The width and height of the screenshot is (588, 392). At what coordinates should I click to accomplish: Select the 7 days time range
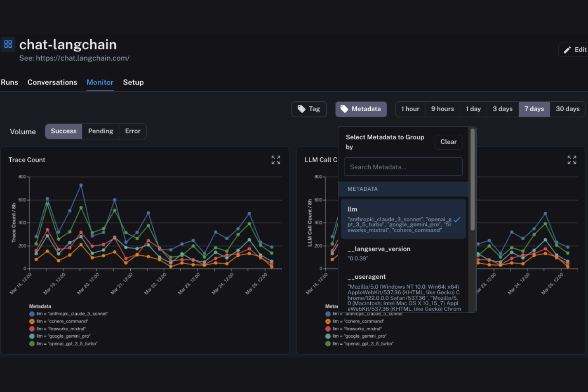click(534, 109)
